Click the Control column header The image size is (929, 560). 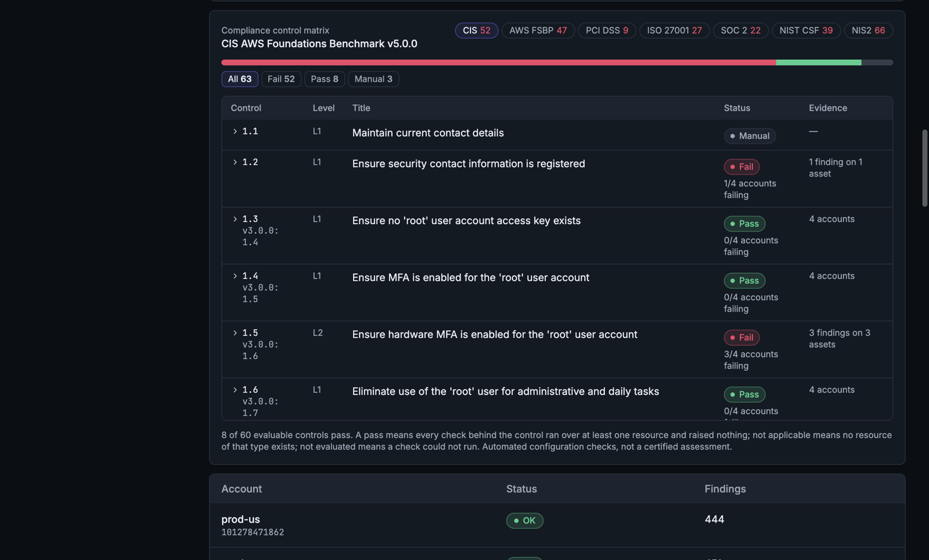pyautogui.click(x=246, y=108)
